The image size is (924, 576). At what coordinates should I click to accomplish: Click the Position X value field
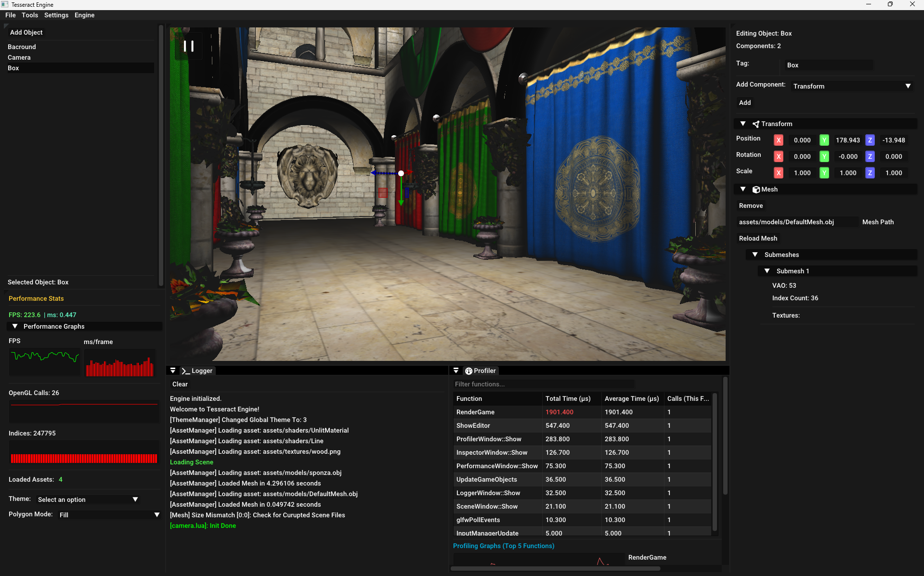(x=802, y=140)
